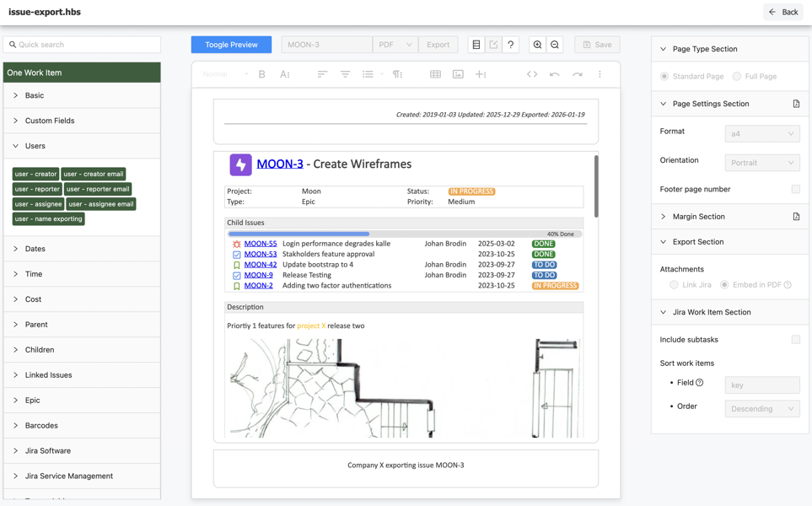The width and height of the screenshot is (812, 506).
Task: Click the Save button
Action: pos(597,45)
